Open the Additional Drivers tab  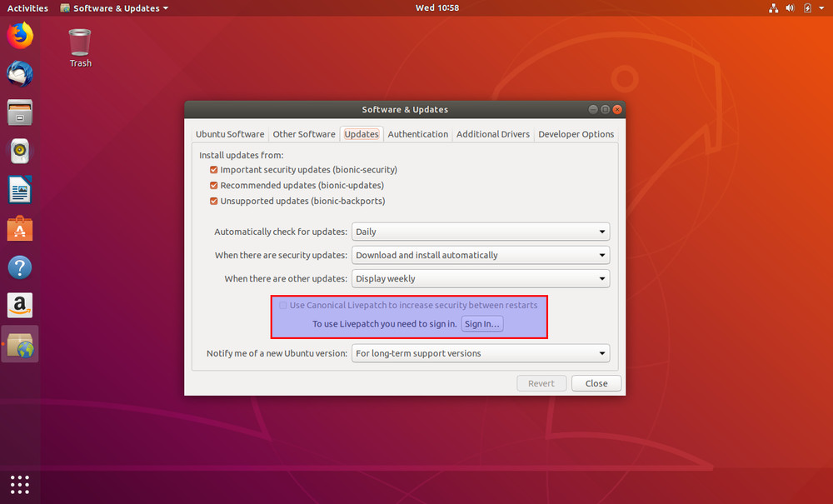coord(492,133)
